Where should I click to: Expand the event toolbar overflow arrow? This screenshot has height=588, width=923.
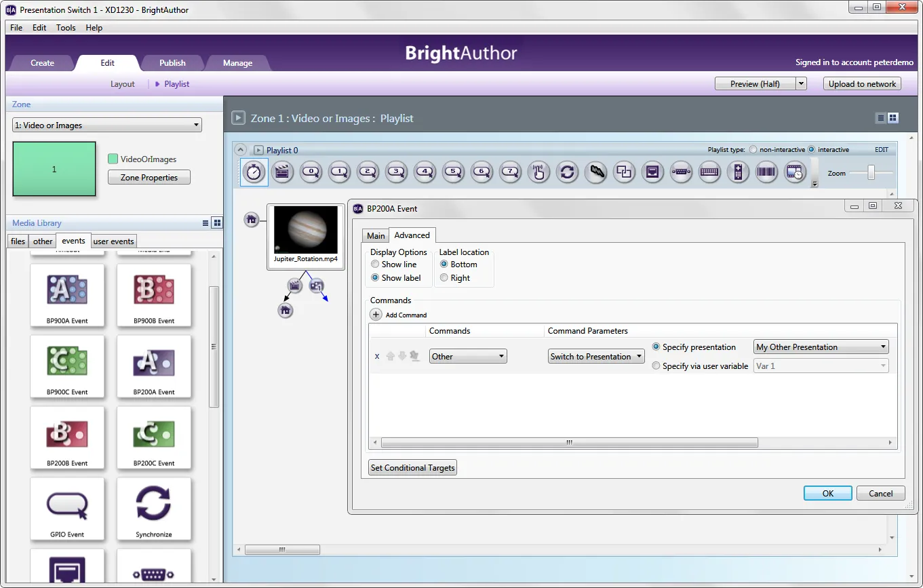814,184
